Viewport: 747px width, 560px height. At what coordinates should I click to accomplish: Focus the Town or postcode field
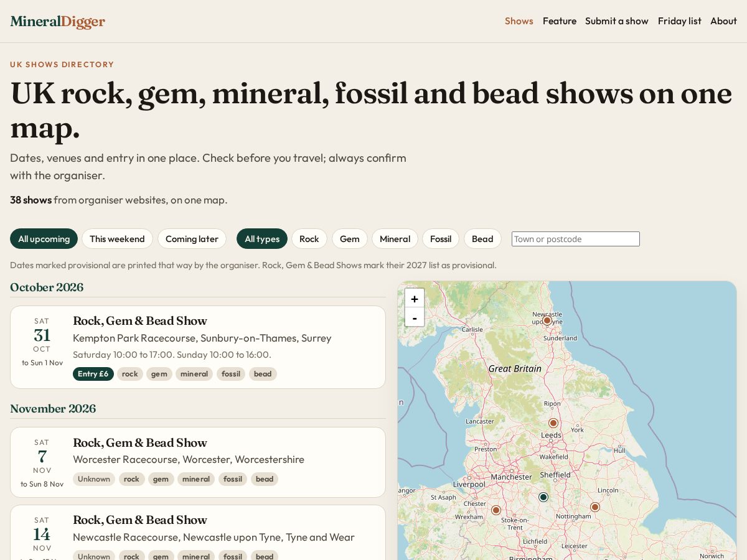[575, 239]
